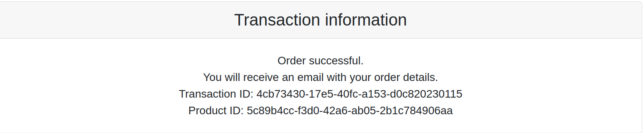Click the word "Transaction" in the heading
The height and width of the screenshot is (133, 644).
(277, 20)
